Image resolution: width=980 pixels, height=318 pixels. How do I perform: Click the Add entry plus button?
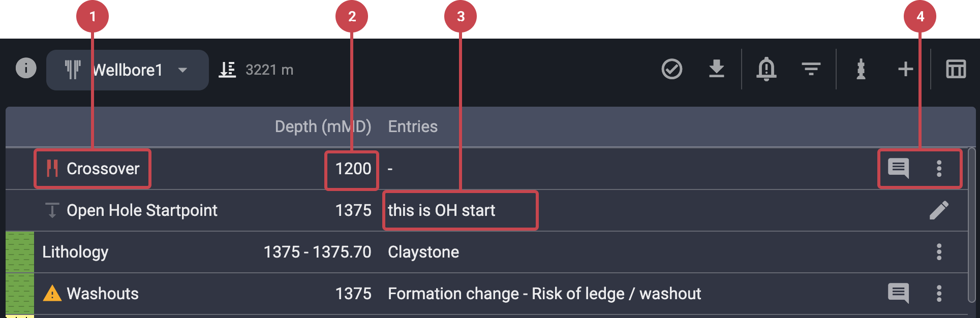point(905,70)
